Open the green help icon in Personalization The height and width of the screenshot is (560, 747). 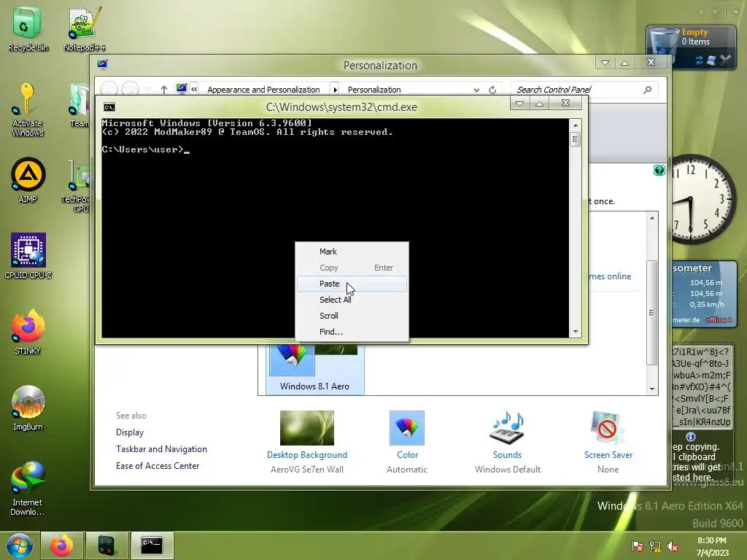coord(659,170)
